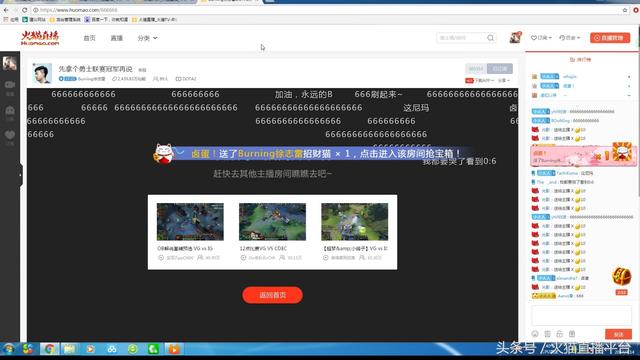Open the second bookmark with the green icon
Image resolution: width=640 pixels, height=360 pixels.
(34, 19)
